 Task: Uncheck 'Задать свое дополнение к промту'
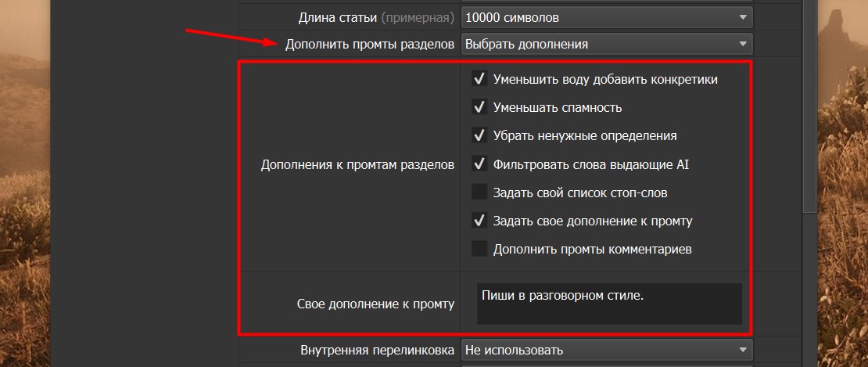pyautogui.click(x=479, y=221)
